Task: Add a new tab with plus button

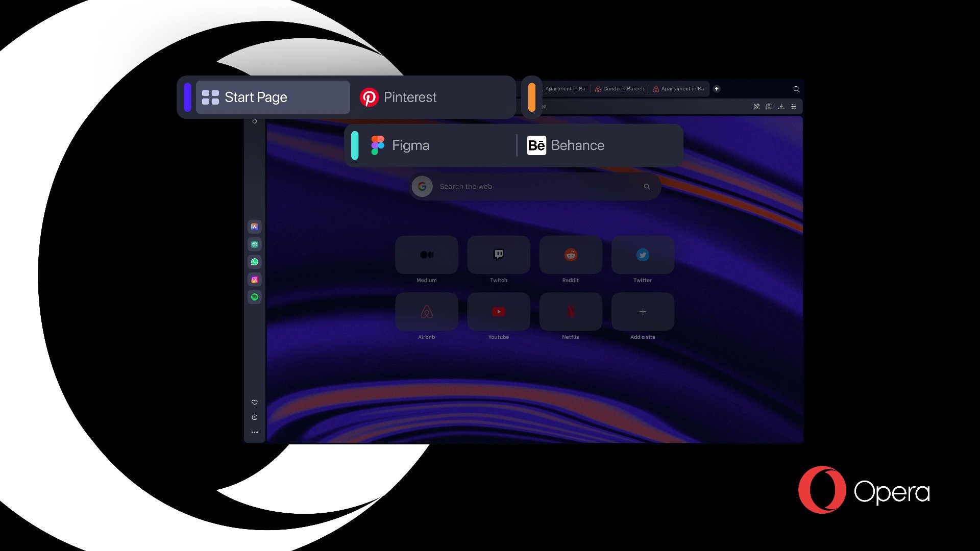Action: click(717, 89)
